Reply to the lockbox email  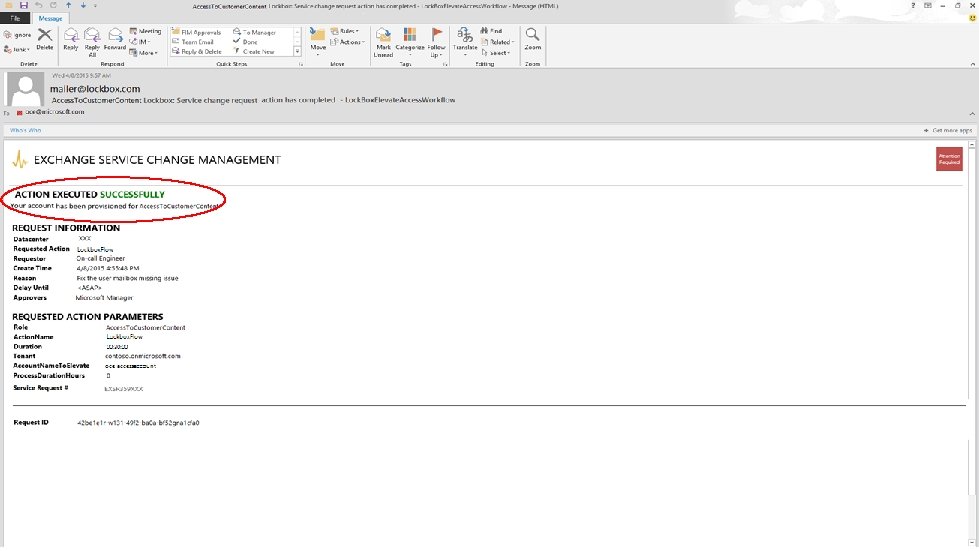[x=71, y=40]
